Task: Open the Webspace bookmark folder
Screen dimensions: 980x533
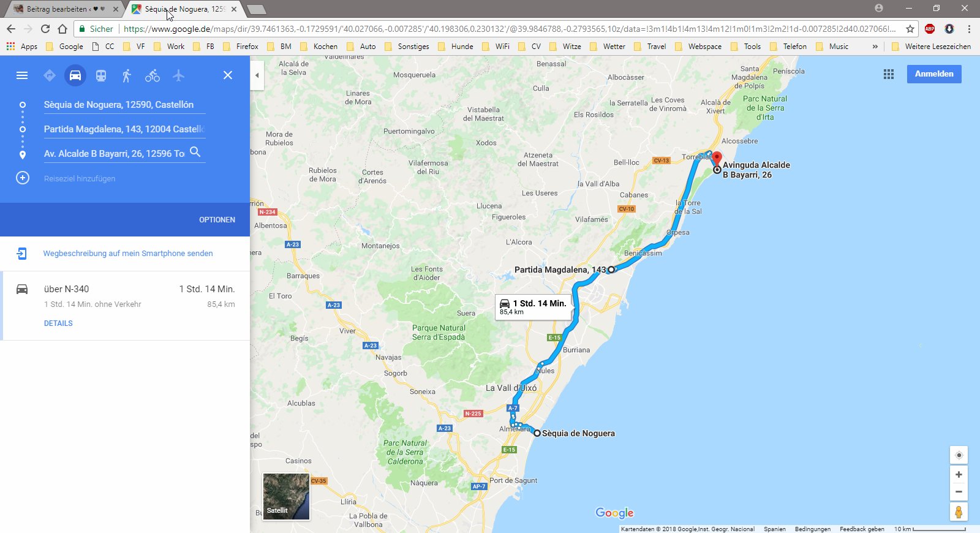Action: [x=698, y=47]
